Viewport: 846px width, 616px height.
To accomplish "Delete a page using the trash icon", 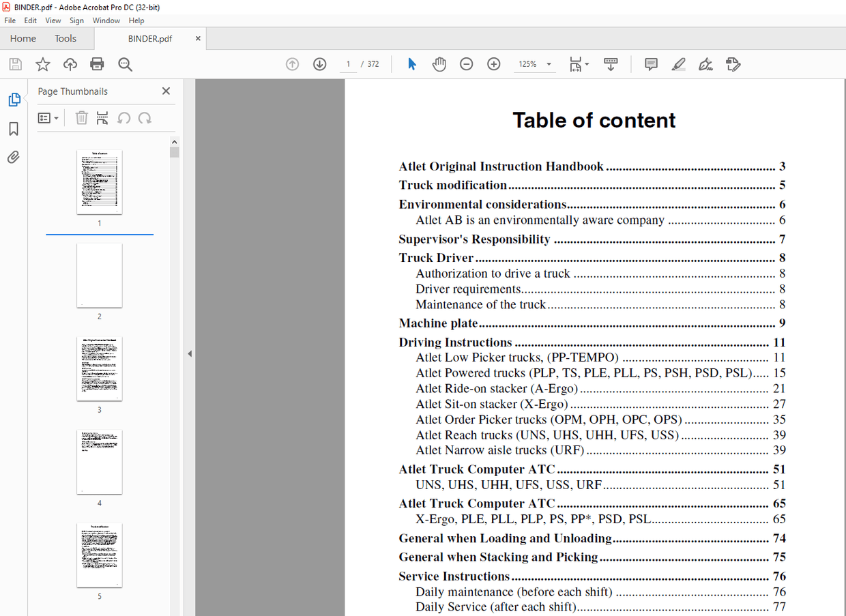I will pyautogui.click(x=81, y=117).
